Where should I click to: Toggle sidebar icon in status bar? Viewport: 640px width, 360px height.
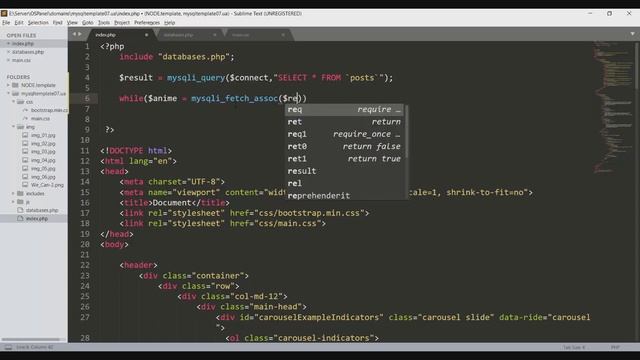coord(8,347)
